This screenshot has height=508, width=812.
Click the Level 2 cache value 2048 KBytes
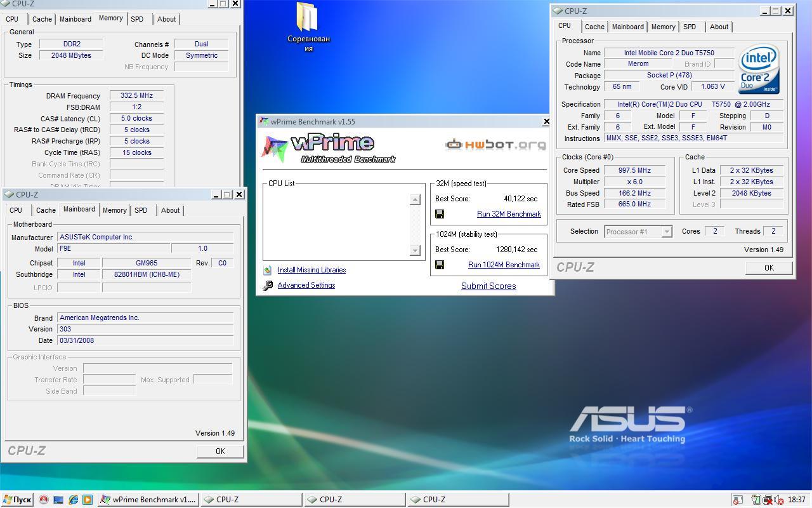tap(751, 193)
